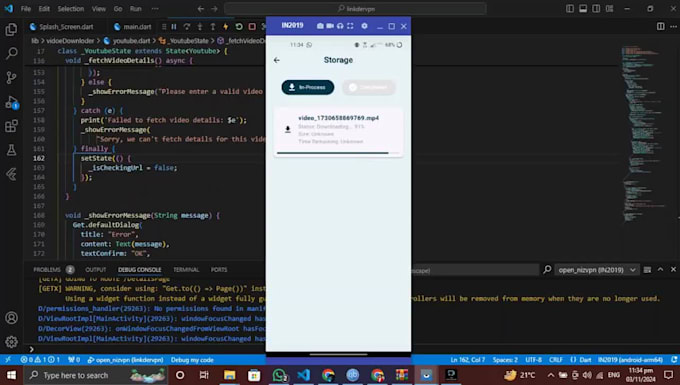The width and height of the screenshot is (680, 385).
Task: Click the debug Step Into button
Action: click(x=200, y=26)
